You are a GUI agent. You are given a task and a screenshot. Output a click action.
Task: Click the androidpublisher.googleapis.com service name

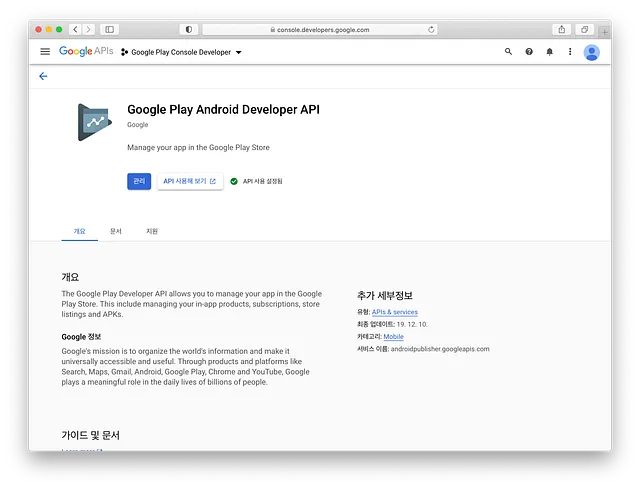tap(440, 349)
